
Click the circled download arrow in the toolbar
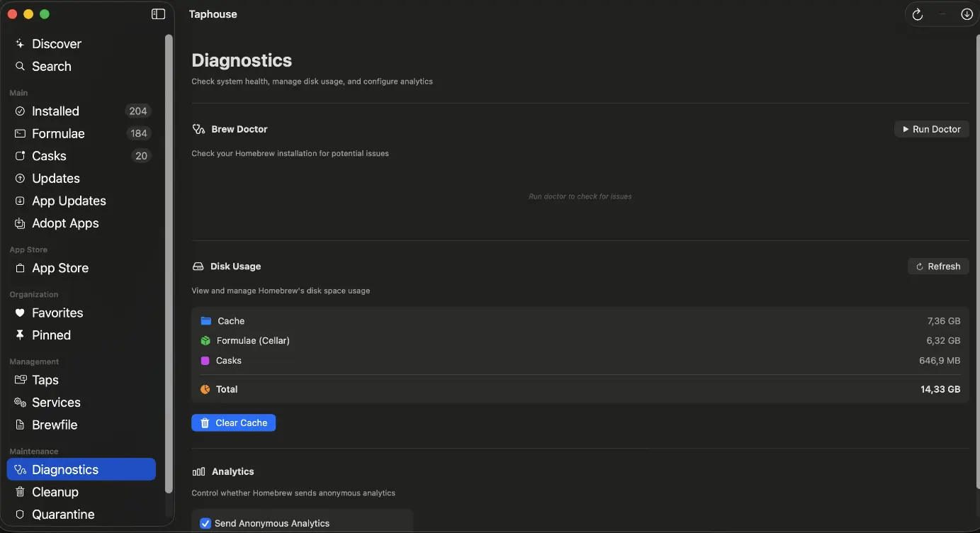pyautogui.click(x=967, y=14)
